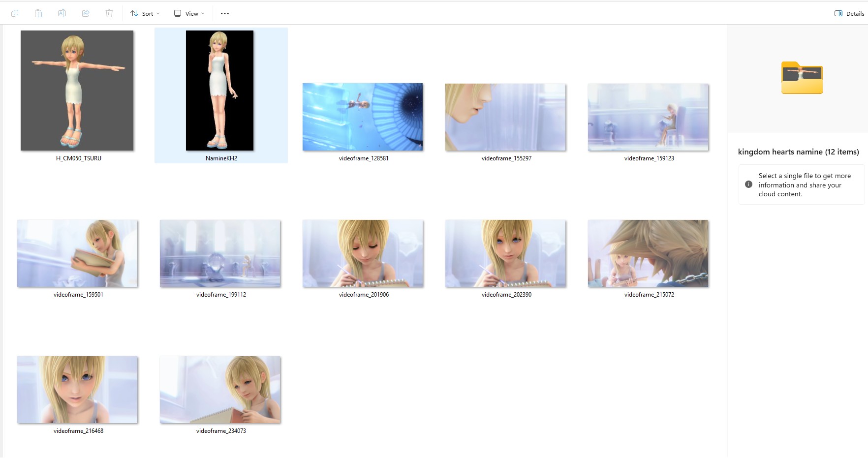Open the View layout dropdown

(x=189, y=13)
